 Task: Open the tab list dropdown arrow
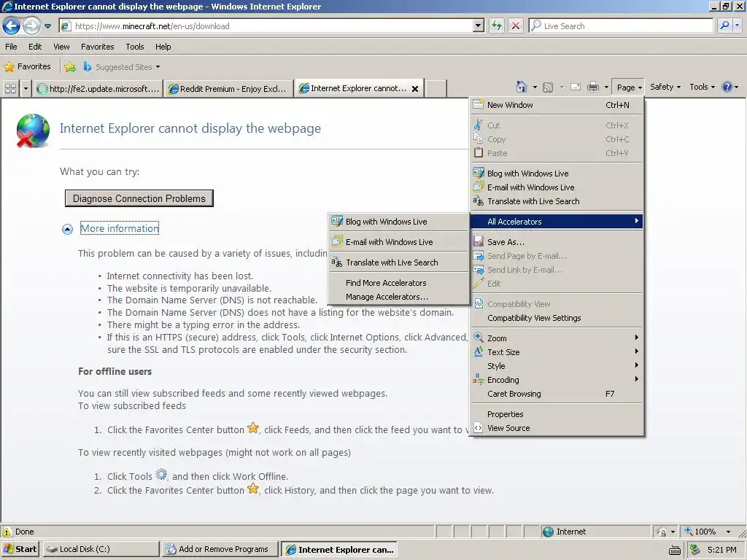pyautogui.click(x=26, y=88)
